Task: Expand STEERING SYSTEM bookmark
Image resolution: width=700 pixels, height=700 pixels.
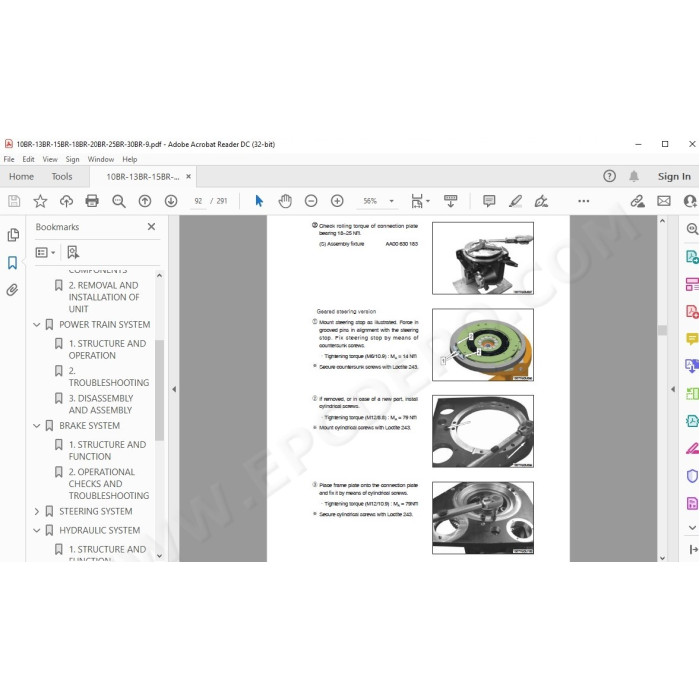Action: coord(37,511)
